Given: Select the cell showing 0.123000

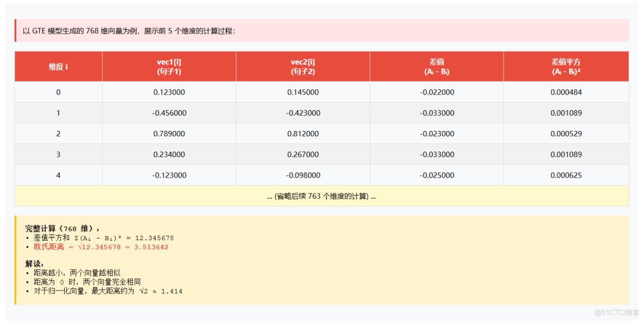Looking at the screenshot, I should (x=169, y=92).
